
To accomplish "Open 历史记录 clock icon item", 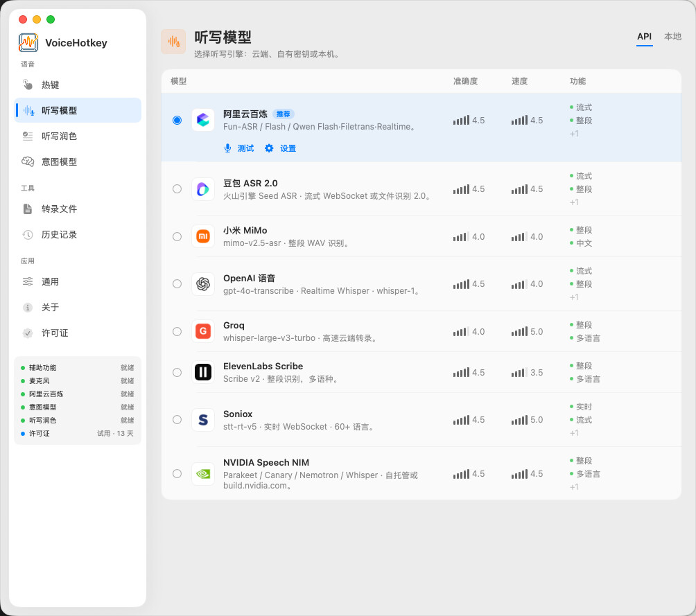I will (78, 235).
